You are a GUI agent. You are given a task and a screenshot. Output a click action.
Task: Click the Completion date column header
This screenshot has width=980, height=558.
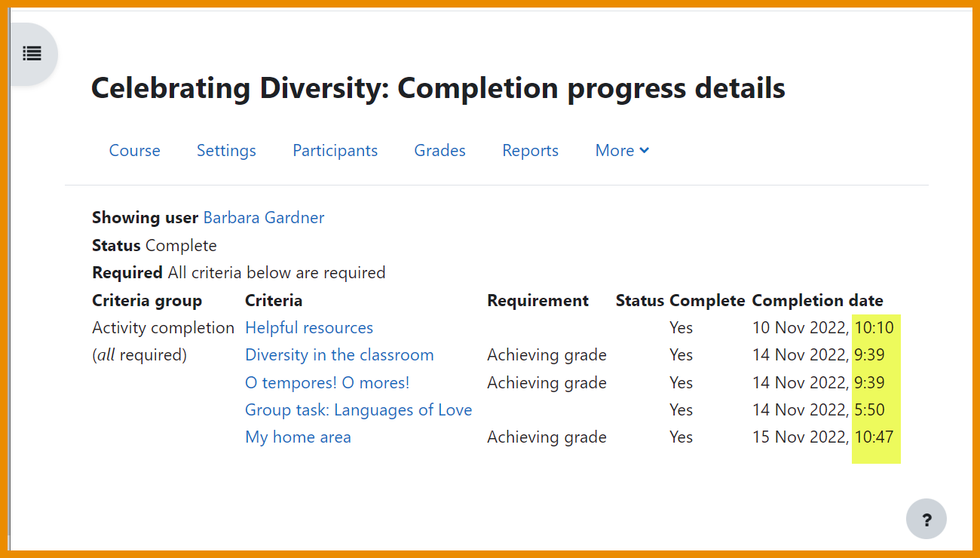[817, 300]
